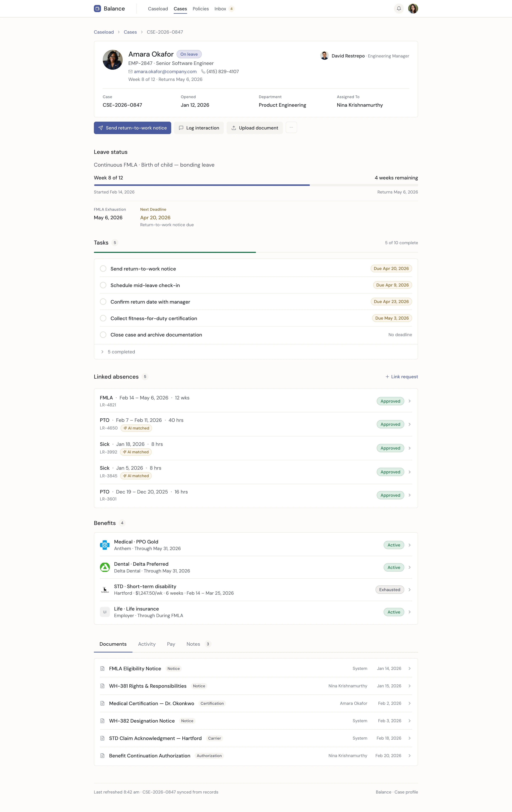Click the Balance logo
This screenshot has height=812, width=512.
109,8
